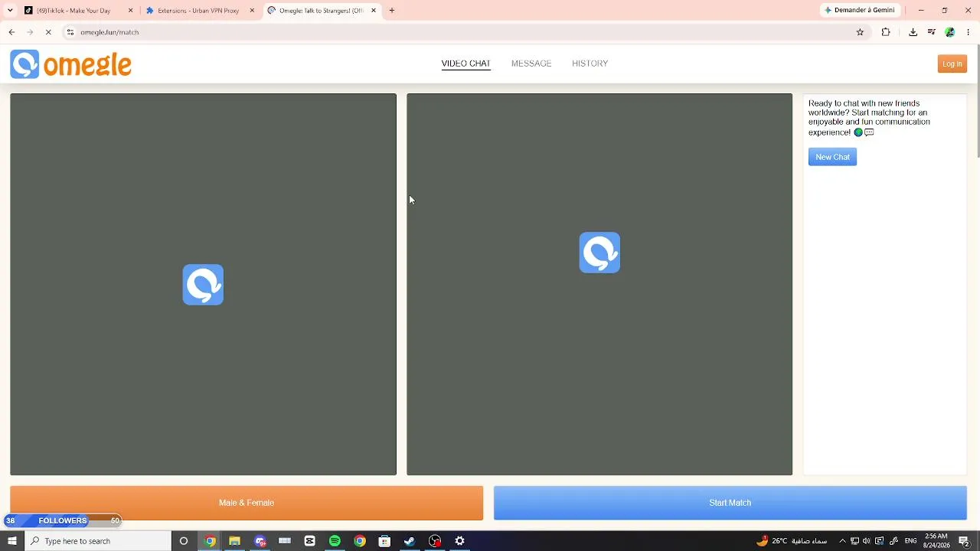The width and height of the screenshot is (980, 551).
Task: Open Settings gear on the taskbar
Action: pyautogui.click(x=459, y=541)
